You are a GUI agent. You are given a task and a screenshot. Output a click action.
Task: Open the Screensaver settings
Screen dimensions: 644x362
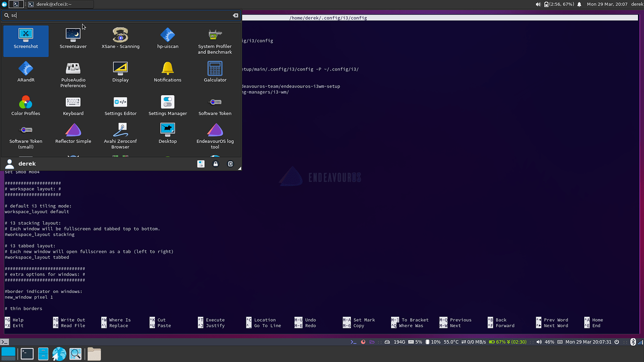pos(73,40)
